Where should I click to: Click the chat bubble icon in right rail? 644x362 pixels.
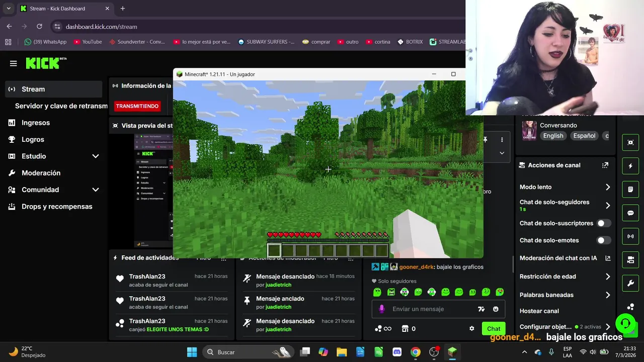(630, 213)
